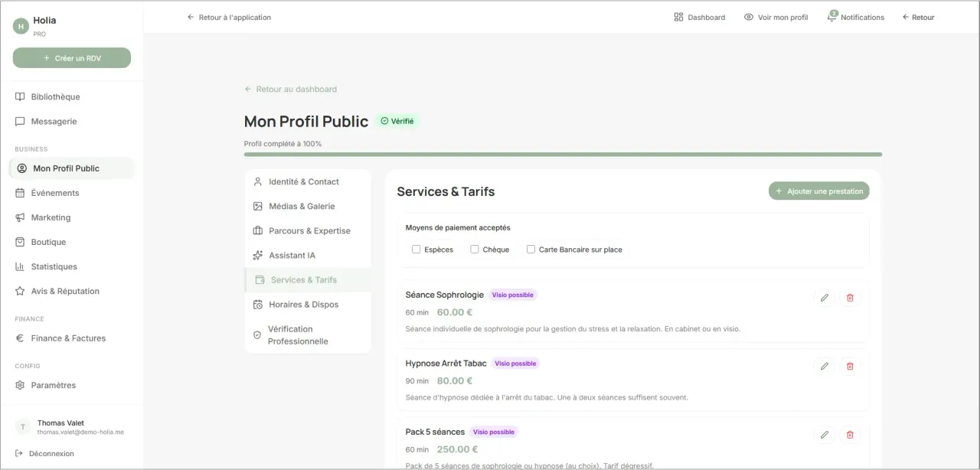Enable the Espèces payment checkbox

[416, 250]
